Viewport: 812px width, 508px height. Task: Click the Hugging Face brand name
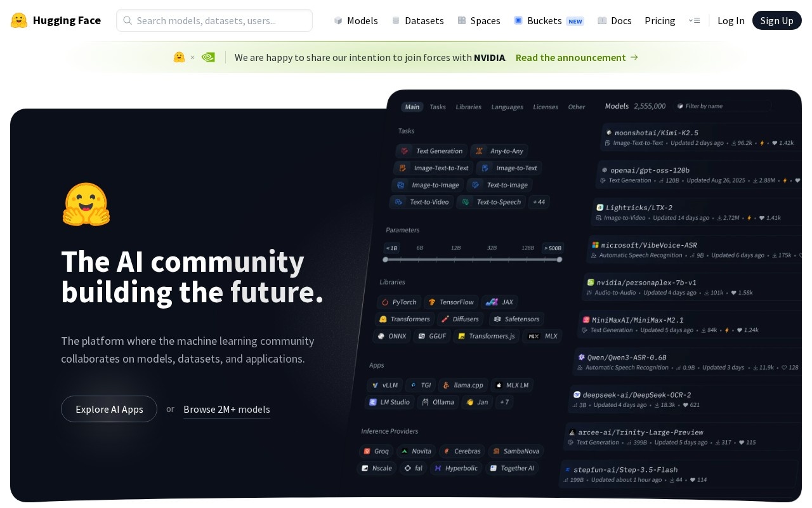point(67,20)
